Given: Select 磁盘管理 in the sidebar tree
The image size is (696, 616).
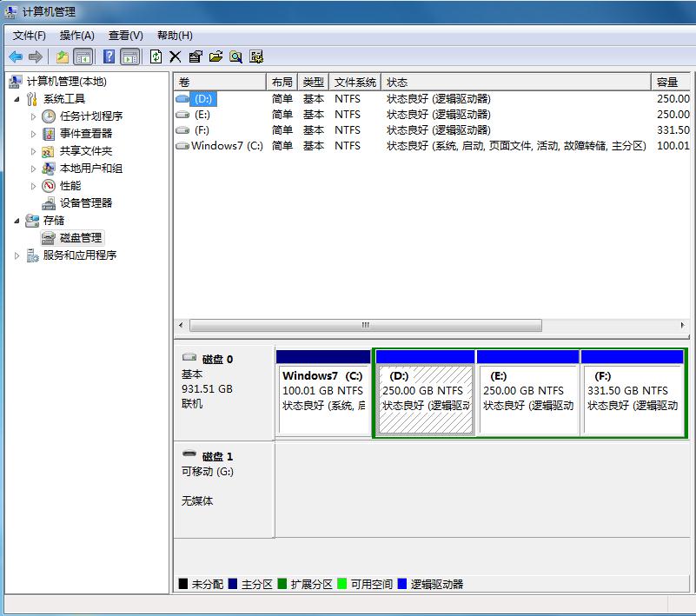Looking at the screenshot, I should (78, 237).
